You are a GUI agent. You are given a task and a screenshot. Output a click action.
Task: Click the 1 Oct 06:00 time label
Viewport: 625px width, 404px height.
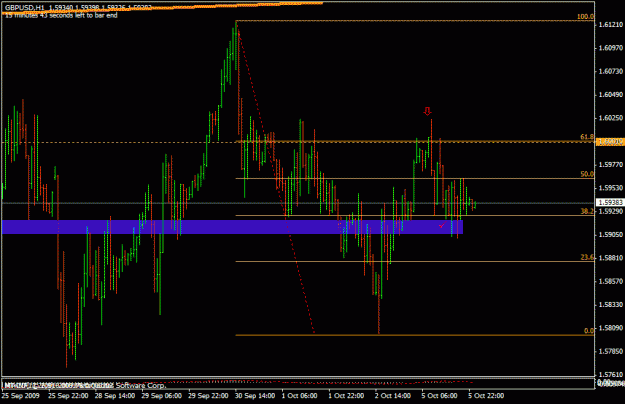[x=299, y=396]
